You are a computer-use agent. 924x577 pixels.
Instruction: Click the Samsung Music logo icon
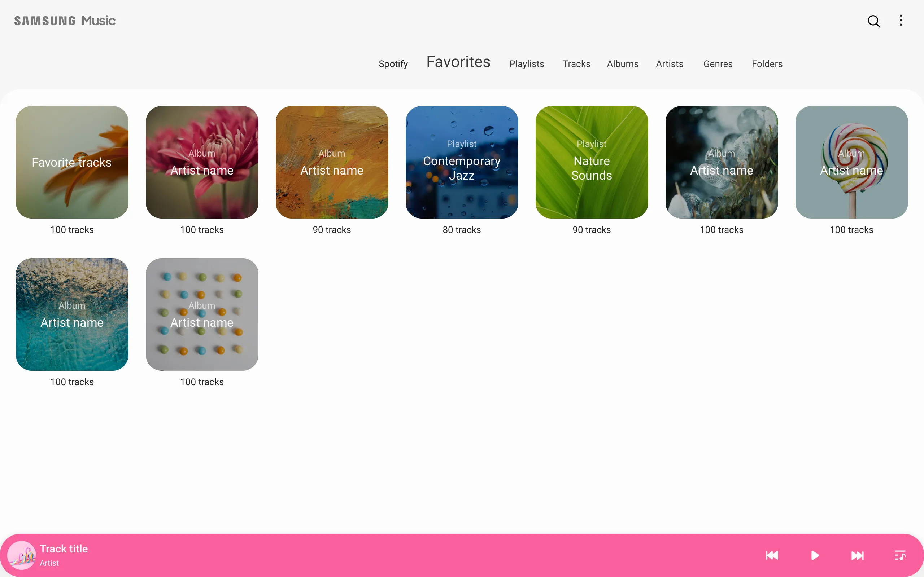pos(65,21)
